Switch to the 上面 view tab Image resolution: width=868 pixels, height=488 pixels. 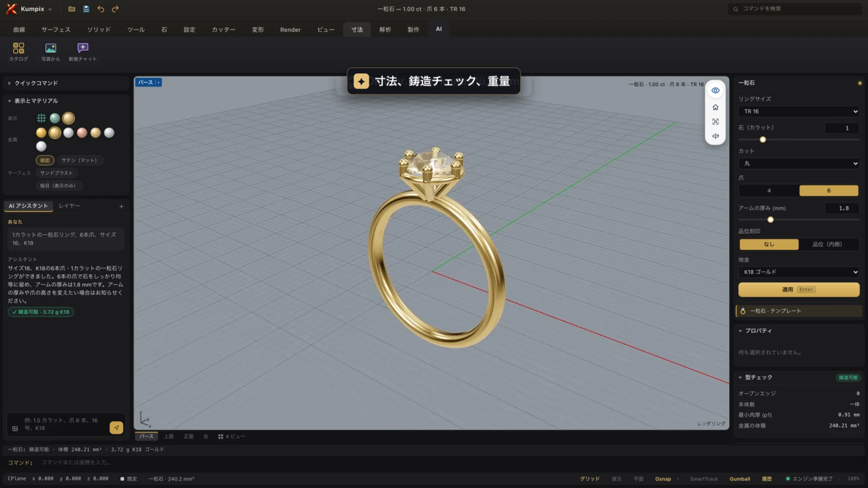(x=169, y=436)
